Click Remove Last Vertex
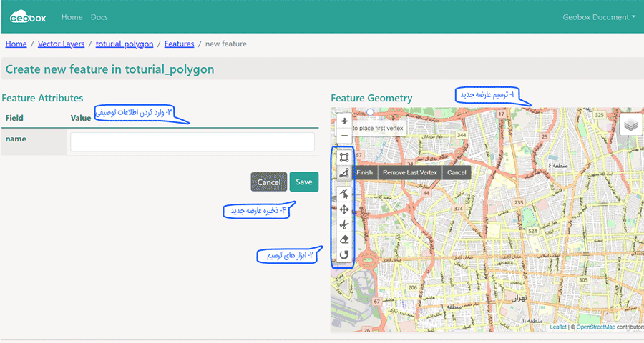The image size is (644, 343). (x=409, y=173)
